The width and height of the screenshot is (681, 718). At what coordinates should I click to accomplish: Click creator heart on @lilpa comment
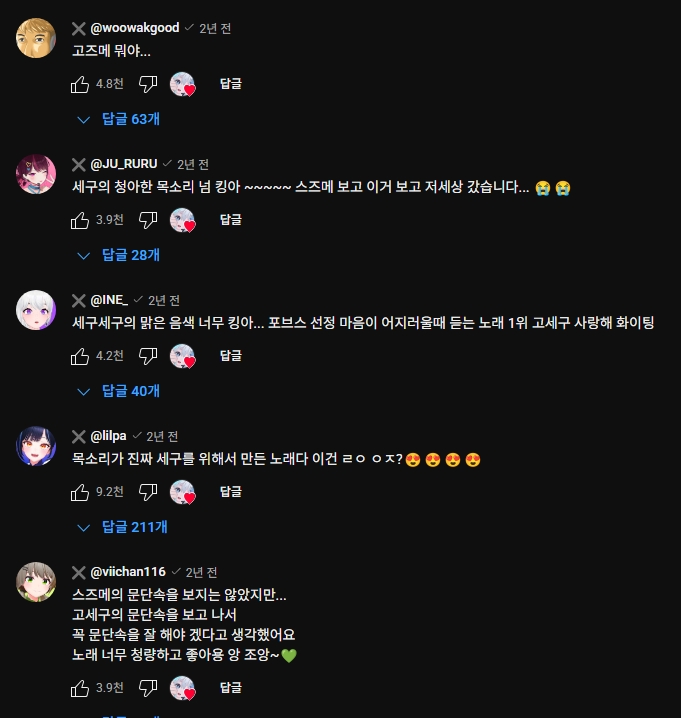tap(182, 492)
